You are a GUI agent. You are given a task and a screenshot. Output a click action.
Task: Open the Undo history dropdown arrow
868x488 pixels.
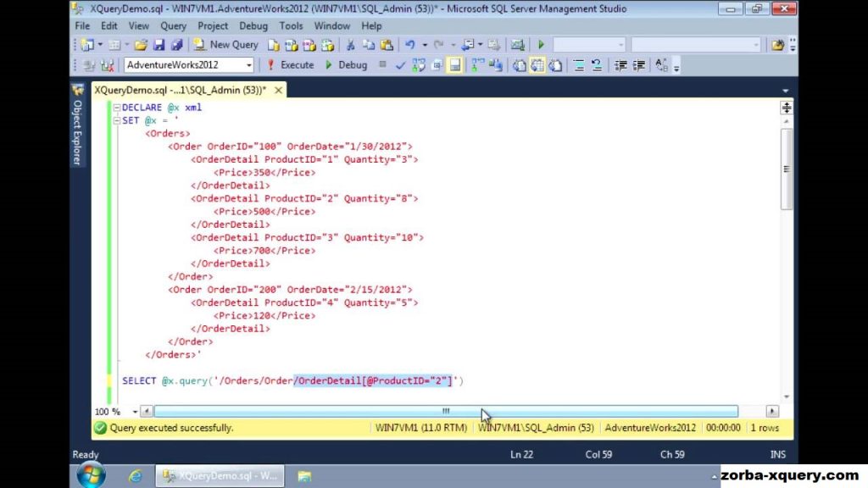[425, 45]
